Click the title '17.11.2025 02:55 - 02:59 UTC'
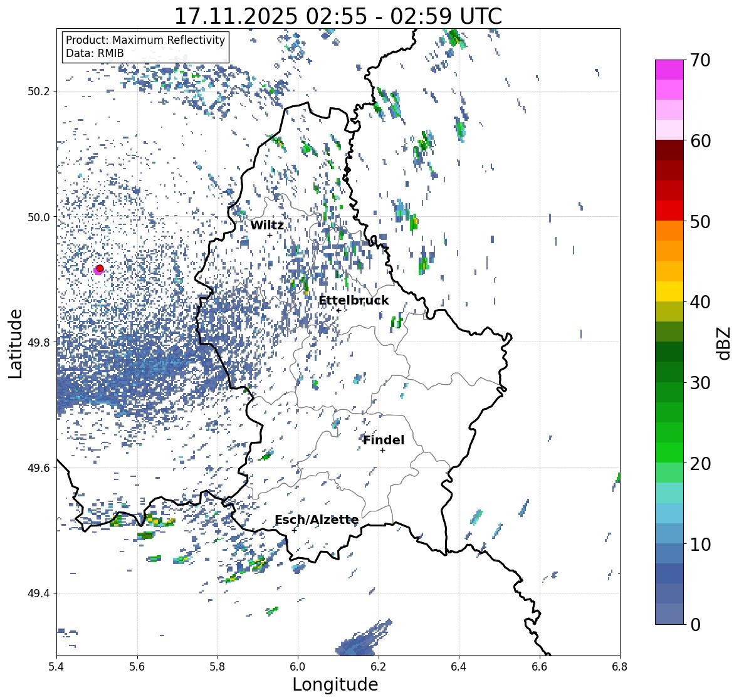The image size is (739, 700). click(x=338, y=16)
